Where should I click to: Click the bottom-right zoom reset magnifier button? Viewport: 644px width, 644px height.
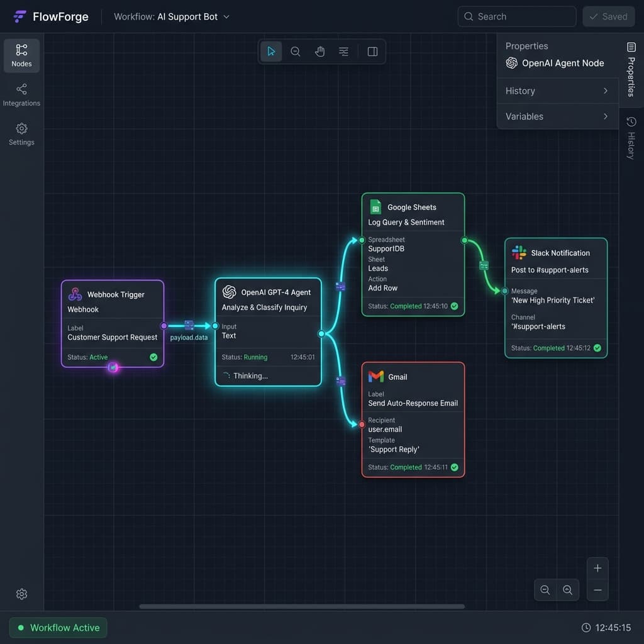(568, 590)
